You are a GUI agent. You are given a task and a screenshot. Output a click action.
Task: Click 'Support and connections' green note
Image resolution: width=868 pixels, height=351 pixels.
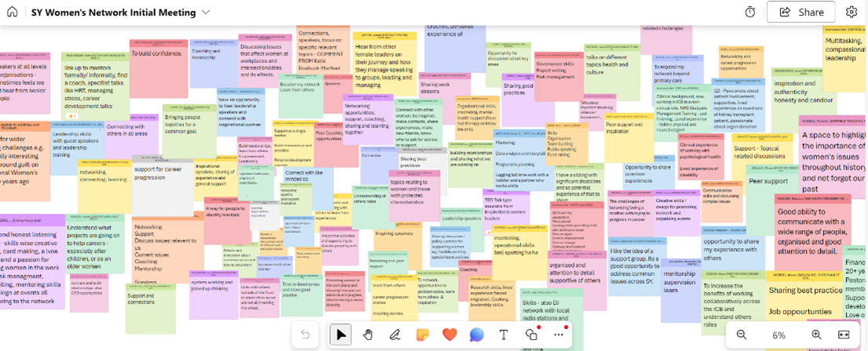150,309
